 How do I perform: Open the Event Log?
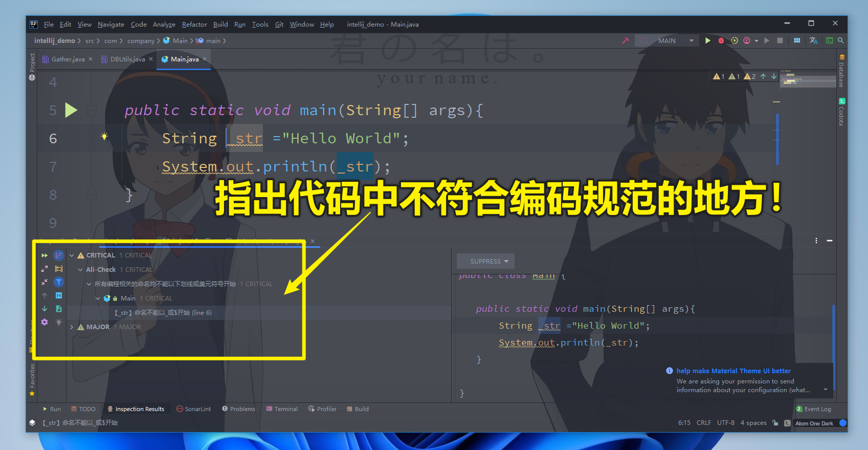tap(813, 409)
